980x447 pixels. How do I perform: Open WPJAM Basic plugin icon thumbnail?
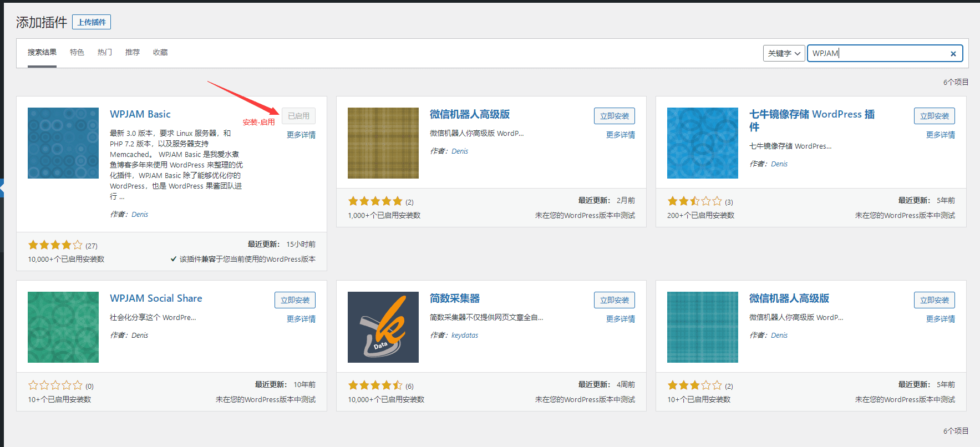[x=63, y=143]
